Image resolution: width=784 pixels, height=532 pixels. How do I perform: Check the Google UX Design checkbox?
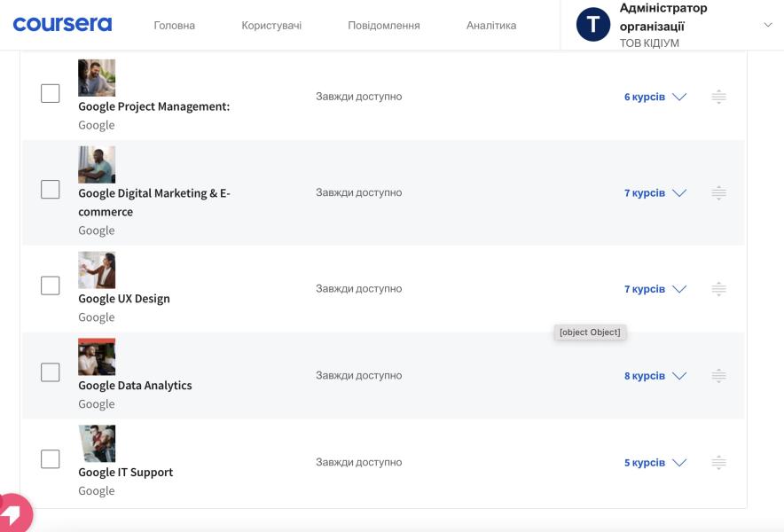click(50, 286)
